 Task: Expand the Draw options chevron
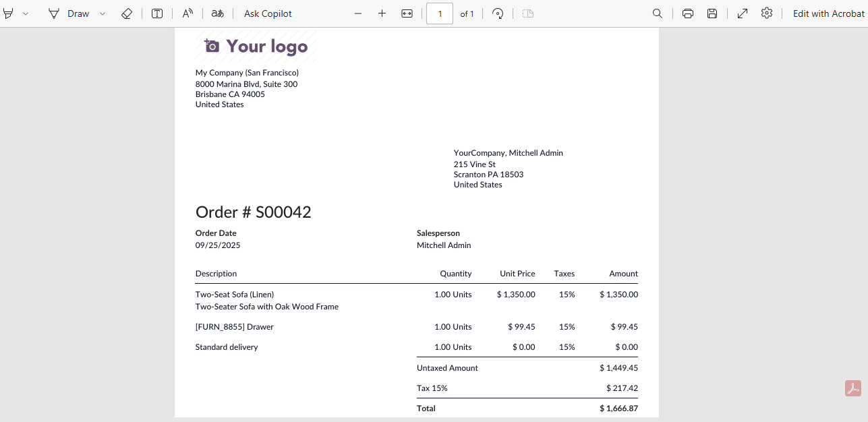pyautogui.click(x=103, y=13)
